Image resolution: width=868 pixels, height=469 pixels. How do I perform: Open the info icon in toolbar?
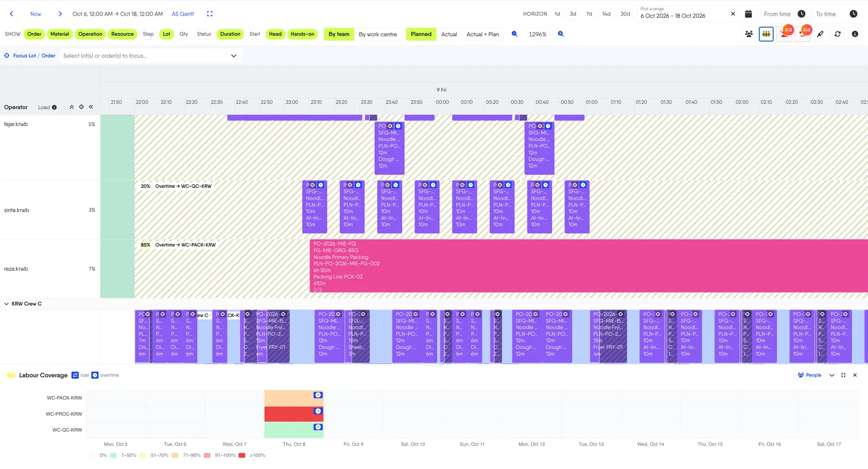tap(855, 34)
